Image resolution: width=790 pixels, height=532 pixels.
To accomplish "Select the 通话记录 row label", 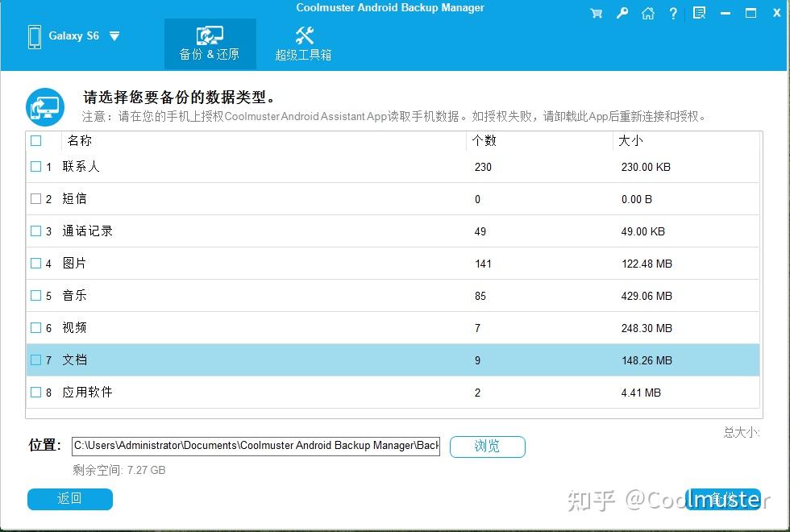I will [88, 231].
